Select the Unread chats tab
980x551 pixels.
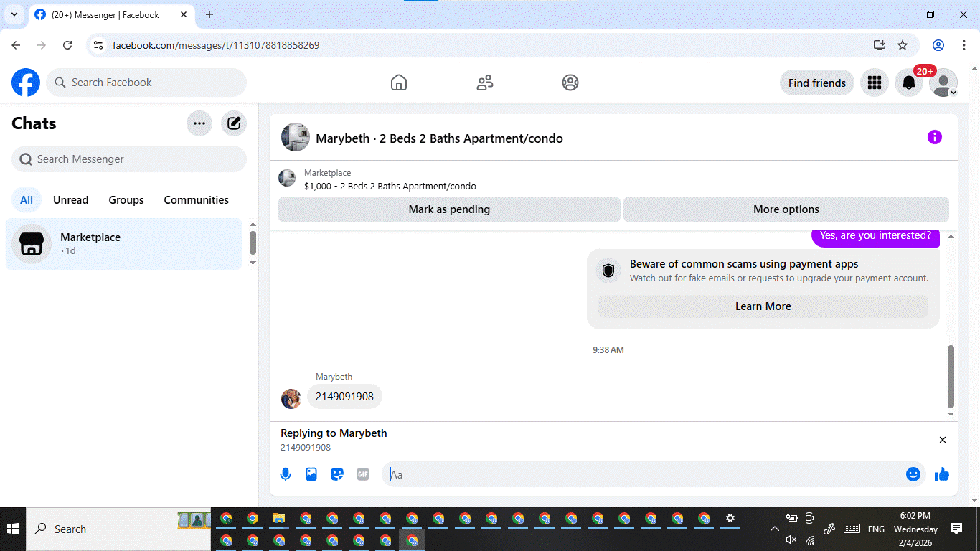[71, 200]
